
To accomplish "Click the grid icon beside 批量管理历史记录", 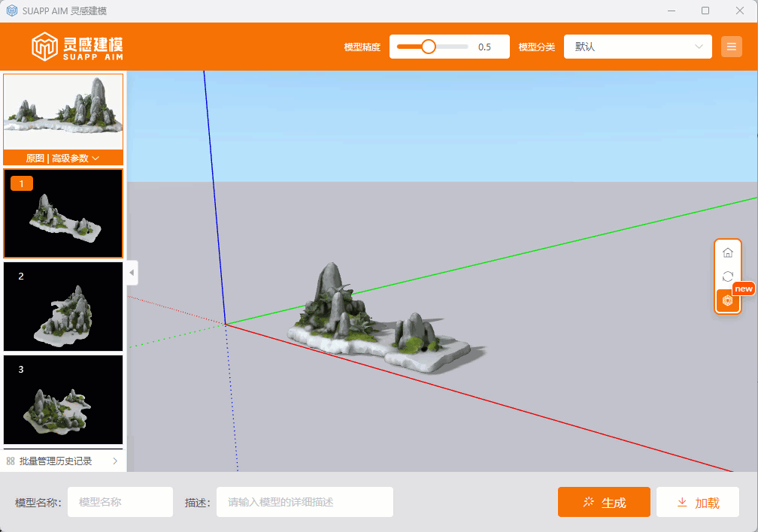I will click(x=11, y=461).
